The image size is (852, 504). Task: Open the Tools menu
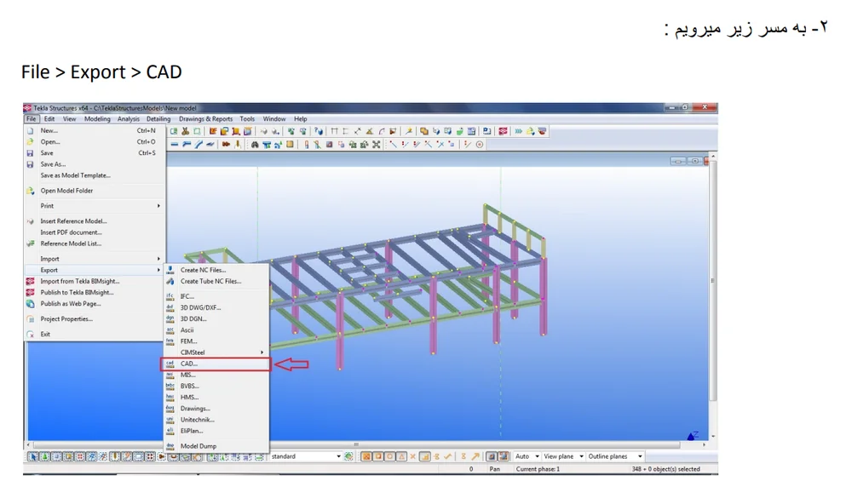point(247,119)
